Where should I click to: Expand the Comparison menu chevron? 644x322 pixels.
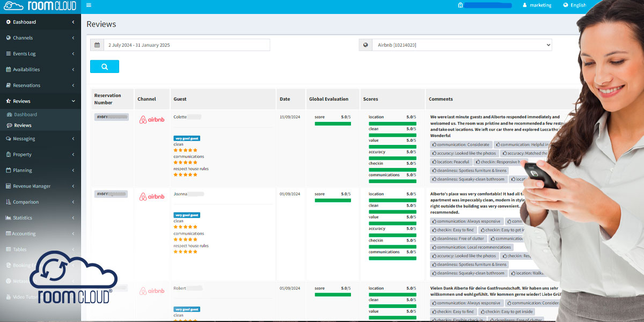(x=73, y=202)
